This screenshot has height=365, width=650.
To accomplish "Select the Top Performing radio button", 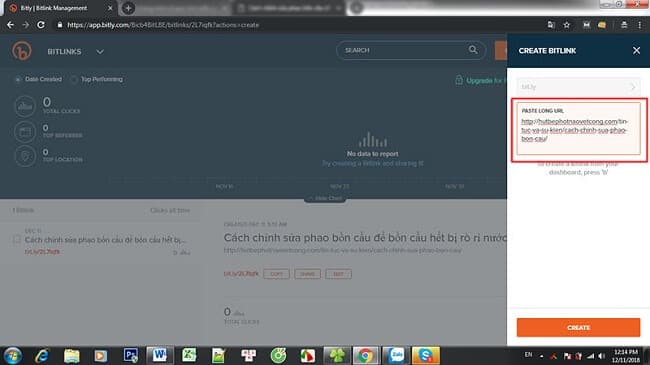I will (x=73, y=79).
